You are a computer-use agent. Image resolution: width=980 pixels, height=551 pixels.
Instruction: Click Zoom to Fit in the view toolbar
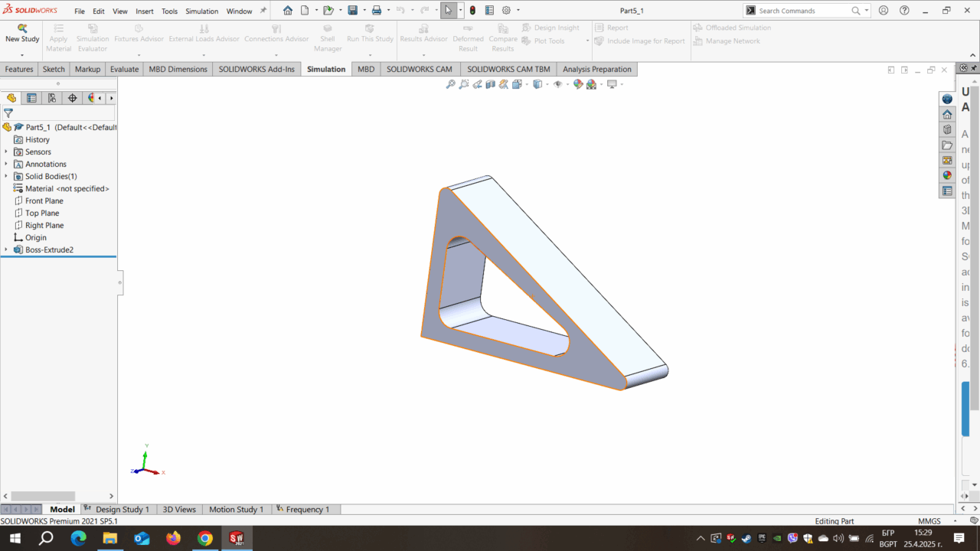tap(451, 84)
